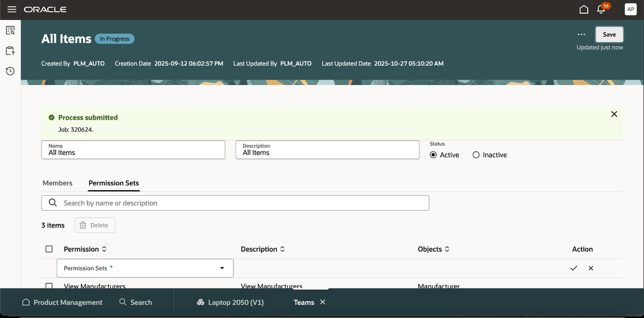
Task: Switch to the Members tab
Action: pos(57,183)
